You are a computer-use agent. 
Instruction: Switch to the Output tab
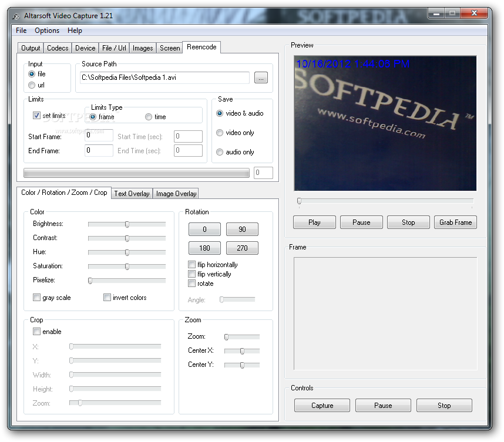pos(31,48)
